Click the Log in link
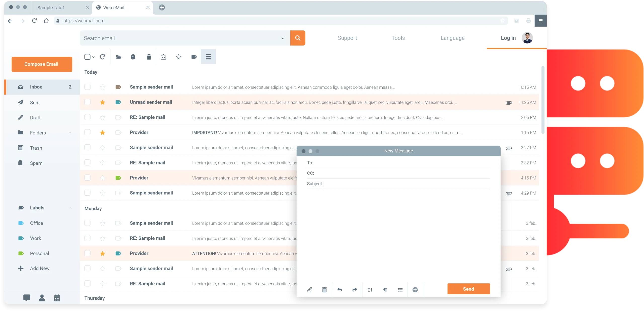Viewport: 644px width, 311px height. pyautogui.click(x=508, y=38)
